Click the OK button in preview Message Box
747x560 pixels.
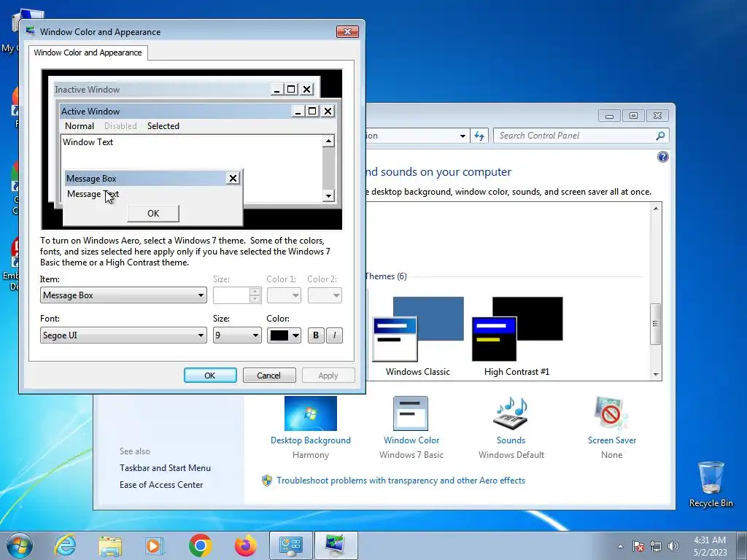click(153, 214)
